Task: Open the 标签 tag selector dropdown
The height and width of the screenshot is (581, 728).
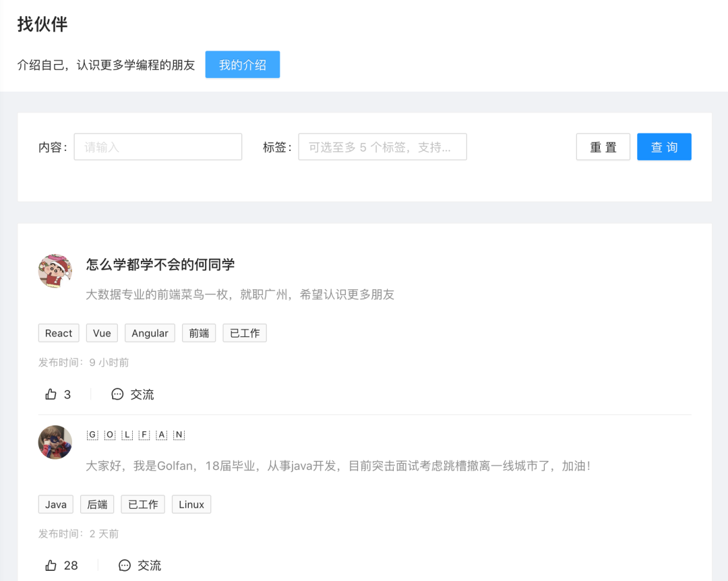Action: tap(382, 147)
